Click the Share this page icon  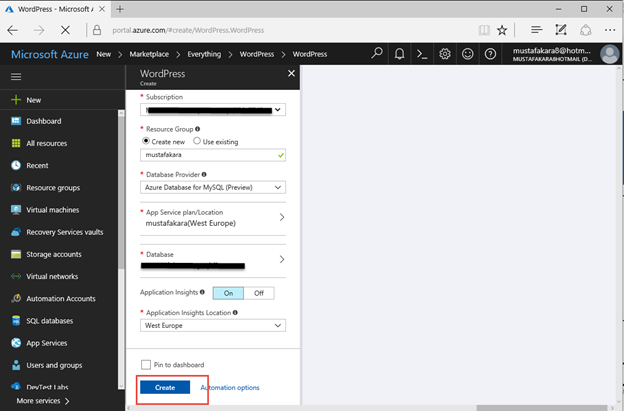coord(585,30)
